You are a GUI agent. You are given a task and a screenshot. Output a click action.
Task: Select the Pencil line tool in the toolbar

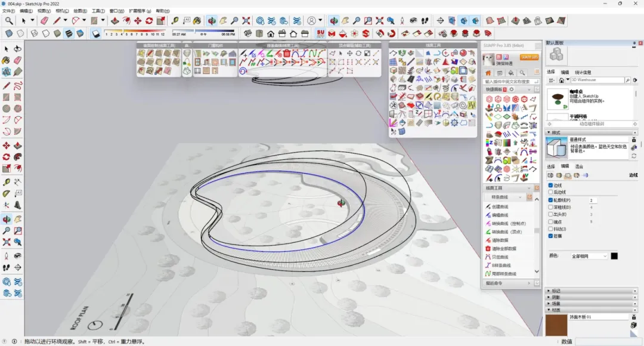point(55,20)
